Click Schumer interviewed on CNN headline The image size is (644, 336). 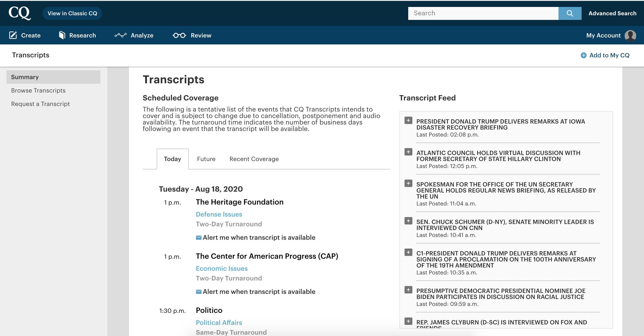[x=505, y=225]
